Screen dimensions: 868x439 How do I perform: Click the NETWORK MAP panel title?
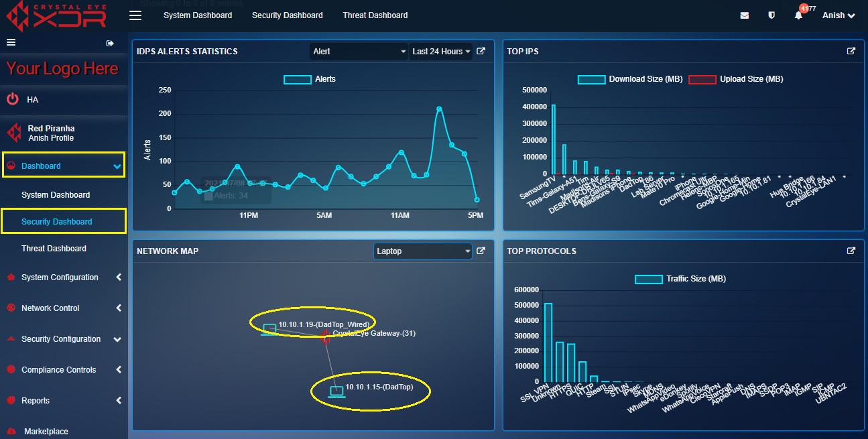pos(168,251)
